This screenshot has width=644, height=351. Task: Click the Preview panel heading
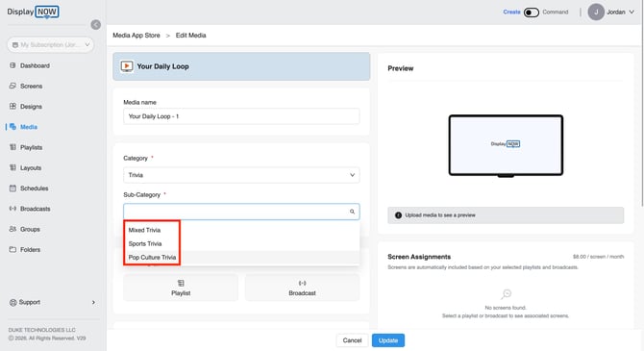[401, 68]
